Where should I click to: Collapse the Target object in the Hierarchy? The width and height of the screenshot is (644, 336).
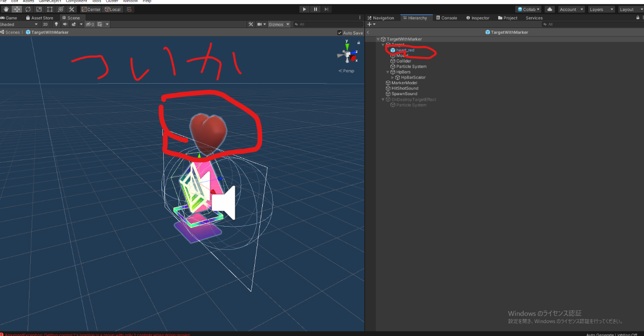pos(383,45)
